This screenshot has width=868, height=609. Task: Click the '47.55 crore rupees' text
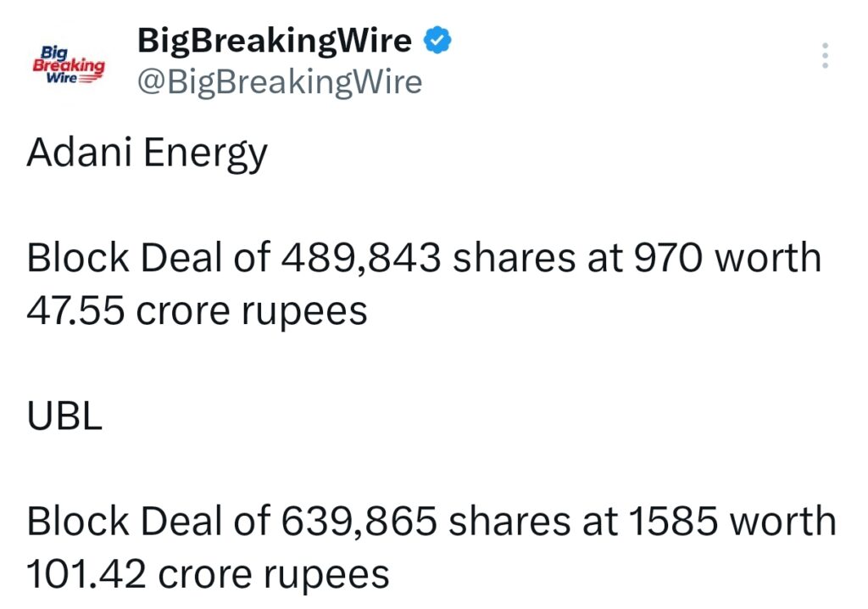195,311
